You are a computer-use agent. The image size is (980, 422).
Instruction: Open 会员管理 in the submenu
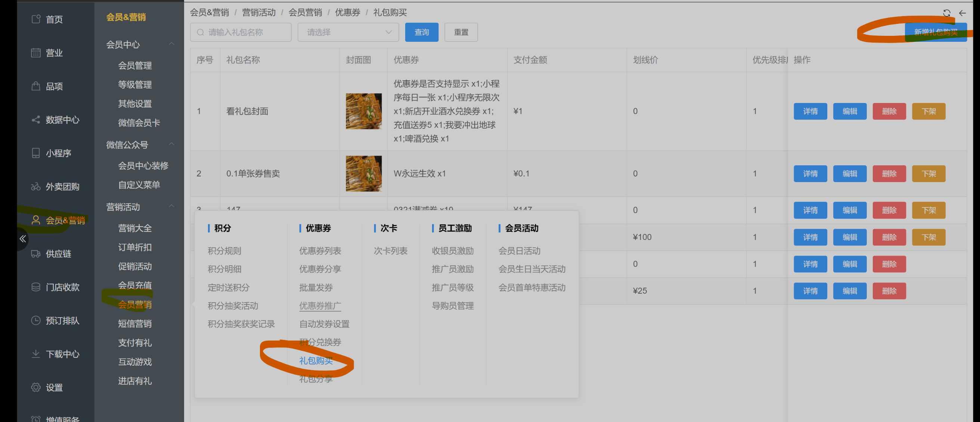[135, 65]
